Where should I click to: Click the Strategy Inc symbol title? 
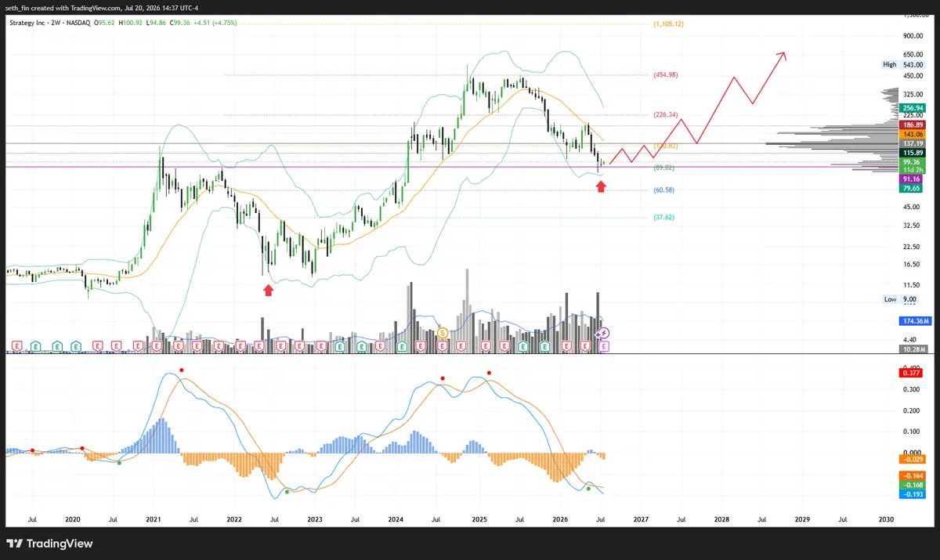(x=29, y=23)
